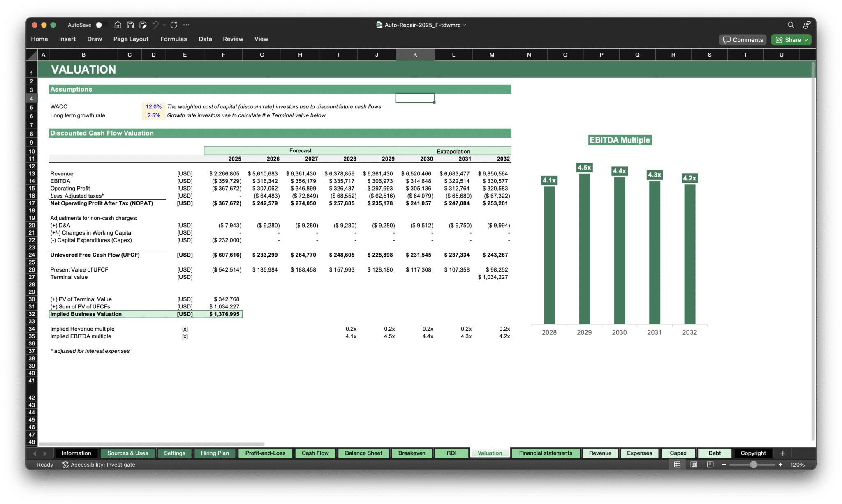Switch to the Settings sheet tab

(x=174, y=453)
